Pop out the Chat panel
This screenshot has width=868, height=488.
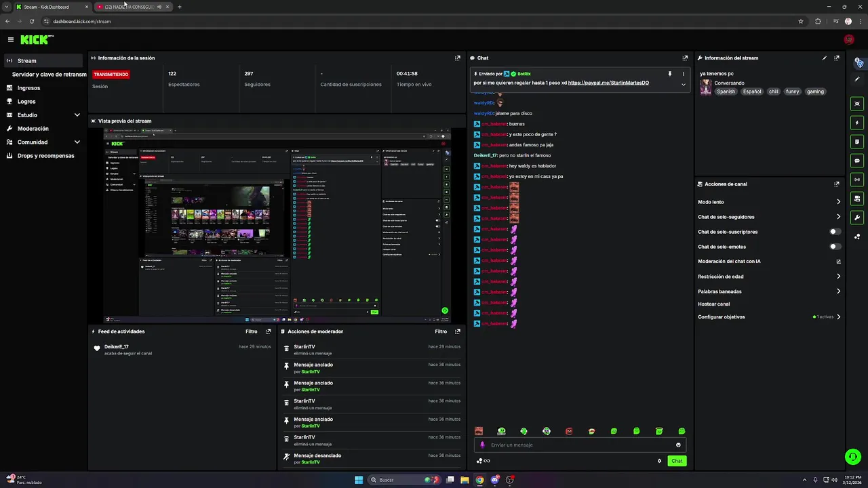[685, 58]
